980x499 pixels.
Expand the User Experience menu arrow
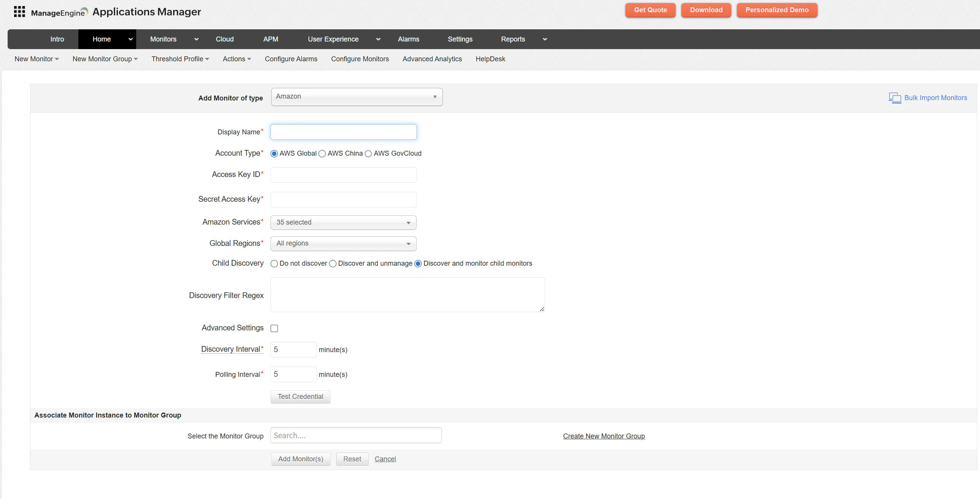378,39
